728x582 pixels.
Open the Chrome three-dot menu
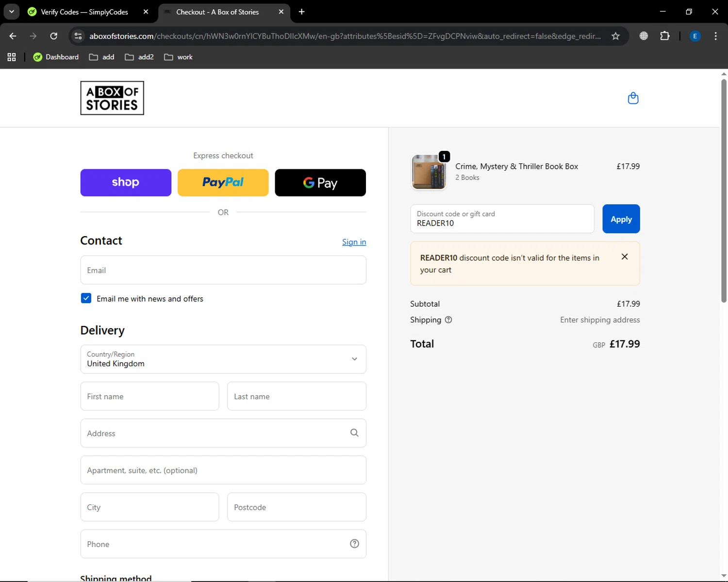click(x=715, y=36)
